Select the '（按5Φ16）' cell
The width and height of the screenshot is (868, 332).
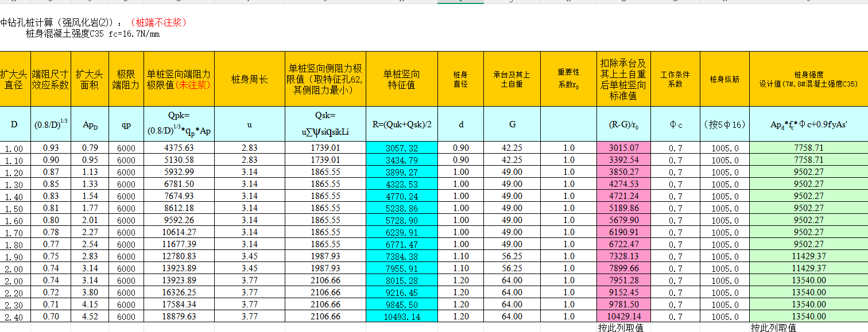point(724,124)
